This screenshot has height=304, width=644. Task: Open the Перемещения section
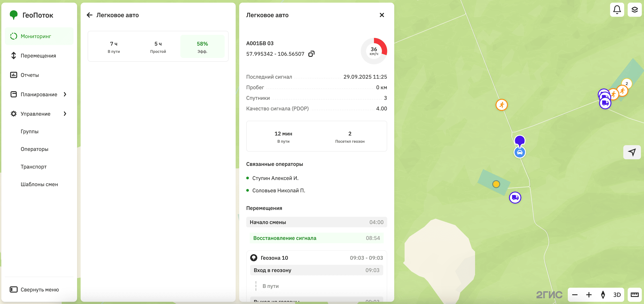click(x=39, y=56)
